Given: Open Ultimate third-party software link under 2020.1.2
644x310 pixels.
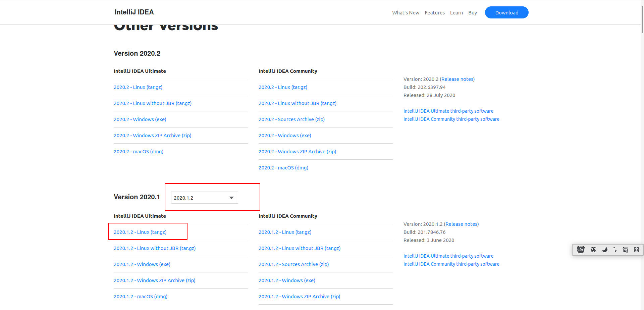Looking at the screenshot, I should coord(448,256).
